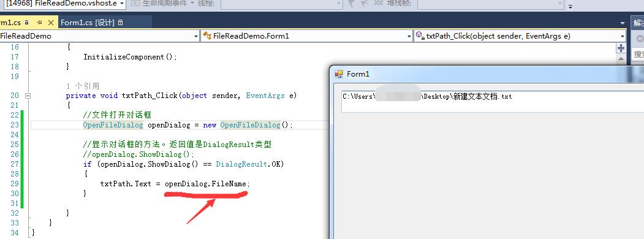
Task: Click the class icon beside FileReadDemo.Form1
Action: click(207, 36)
